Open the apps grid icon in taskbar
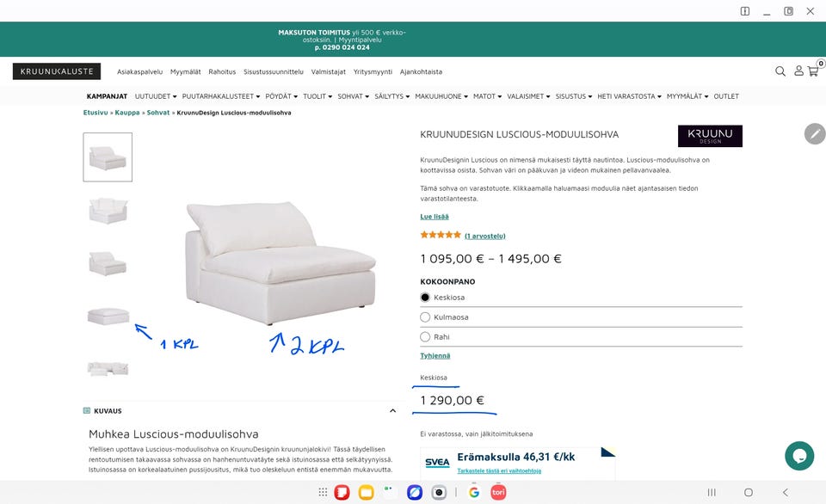This screenshot has height=504, width=826. 323,493
